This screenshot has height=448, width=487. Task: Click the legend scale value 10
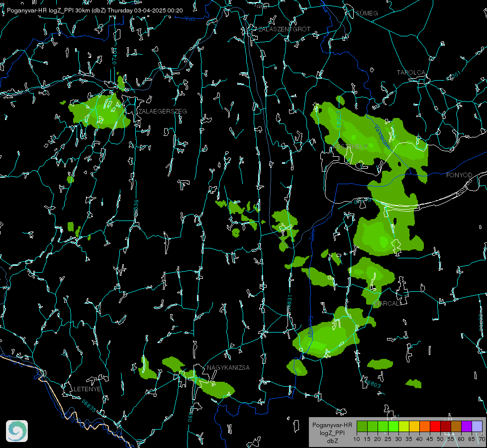coord(357,440)
